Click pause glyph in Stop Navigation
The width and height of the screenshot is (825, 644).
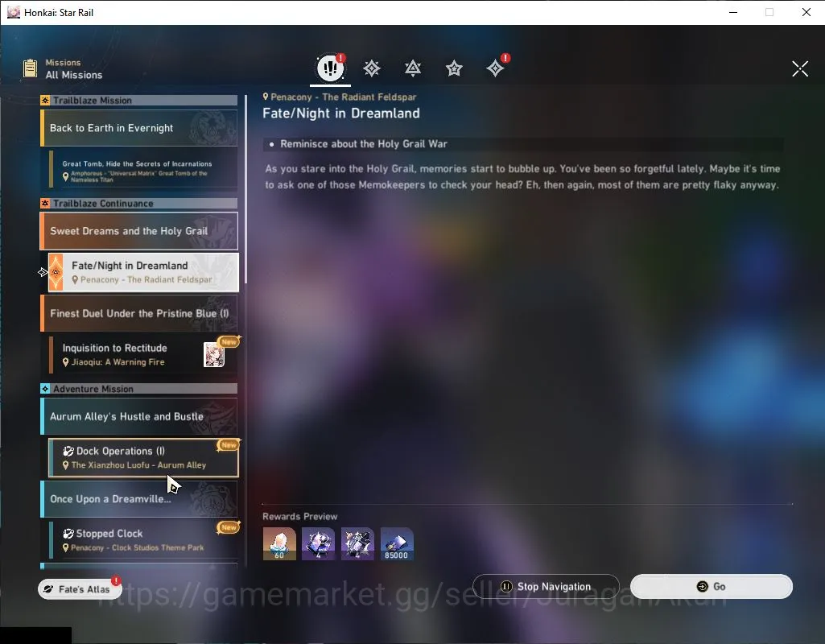tap(506, 587)
